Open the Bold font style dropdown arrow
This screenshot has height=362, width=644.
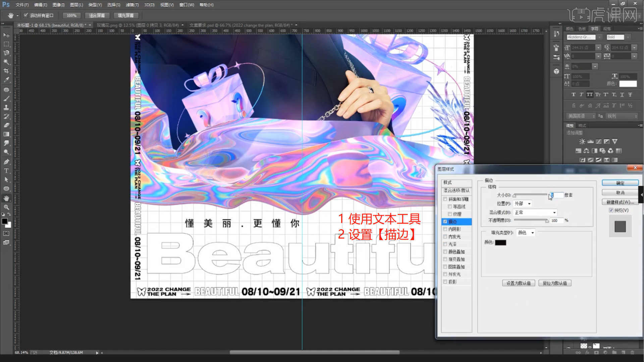628,37
